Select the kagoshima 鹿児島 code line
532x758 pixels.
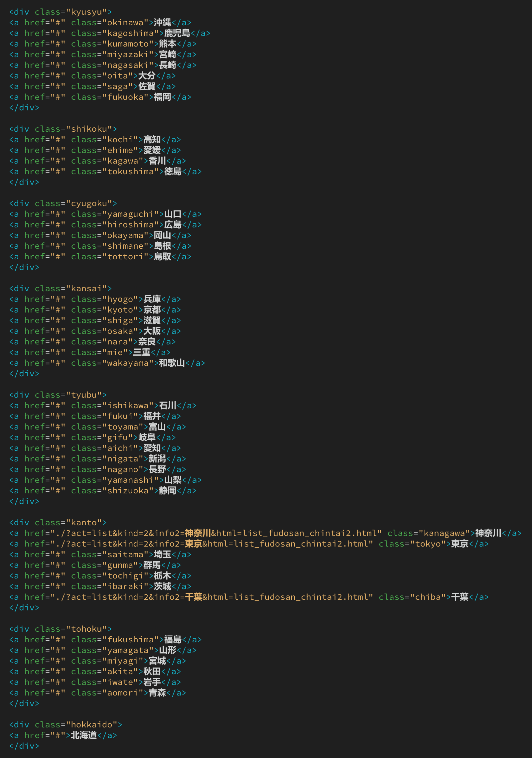click(110, 33)
